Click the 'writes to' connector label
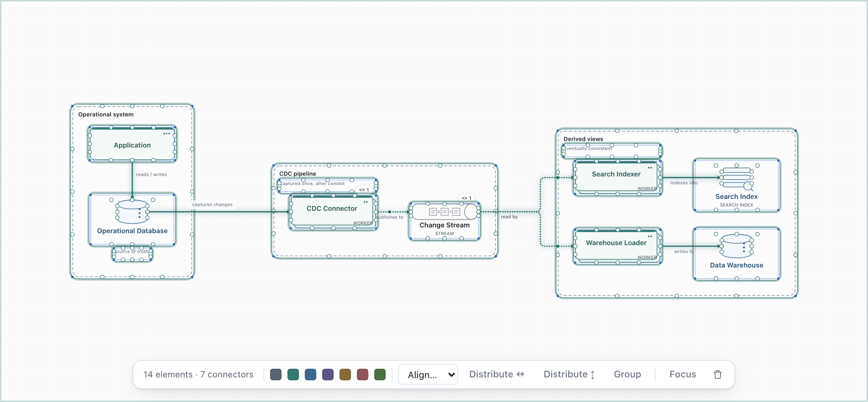This screenshot has width=868, height=402. click(x=684, y=252)
